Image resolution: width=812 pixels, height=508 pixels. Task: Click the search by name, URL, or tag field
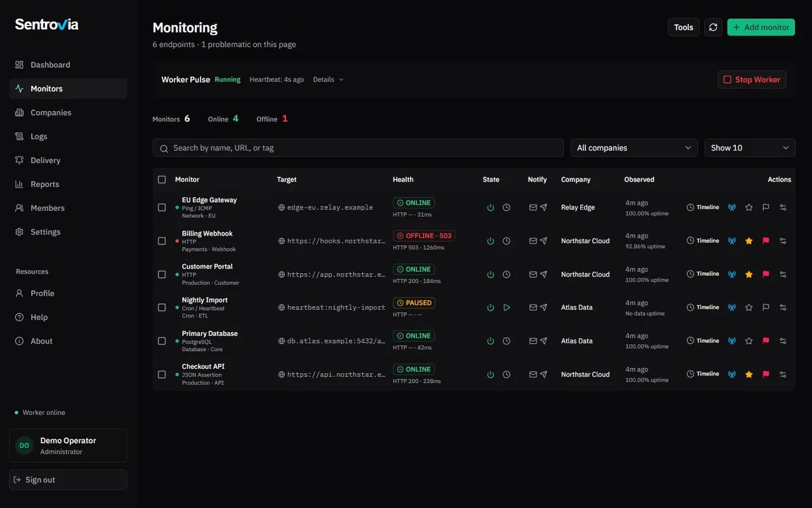(x=358, y=148)
